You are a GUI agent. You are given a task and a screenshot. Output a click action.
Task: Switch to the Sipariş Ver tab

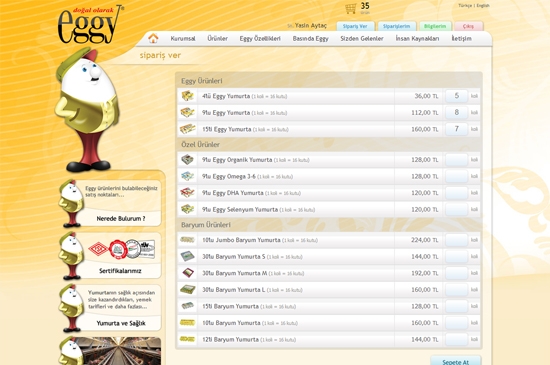355,26
